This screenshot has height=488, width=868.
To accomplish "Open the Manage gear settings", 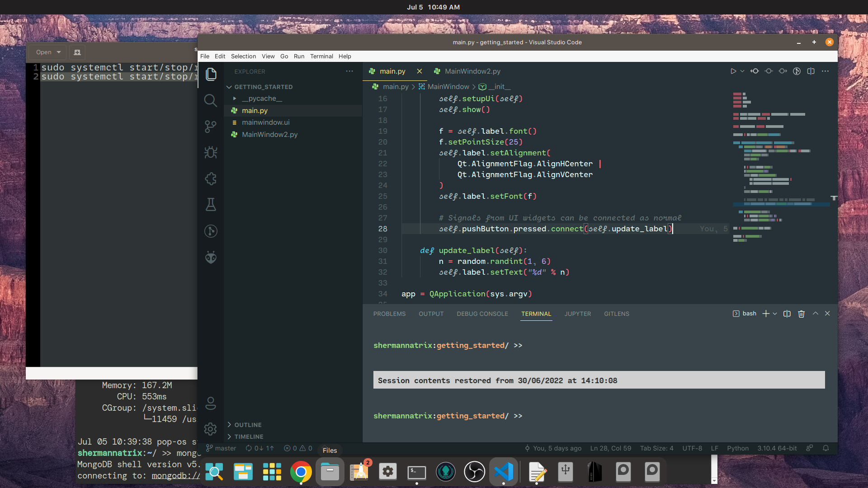I will [x=211, y=429].
